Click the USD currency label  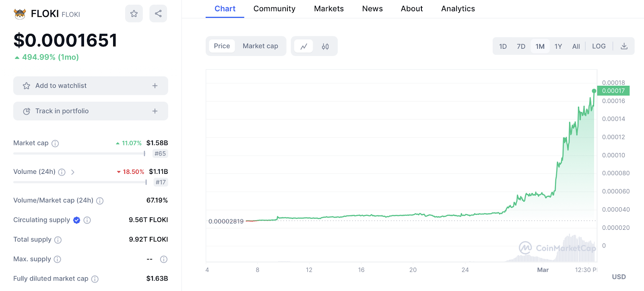[619, 277]
